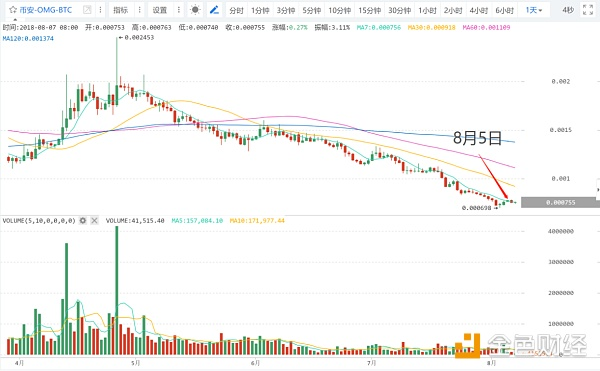
Task: Open the 指标 indicators menu
Action: pyautogui.click(x=121, y=10)
